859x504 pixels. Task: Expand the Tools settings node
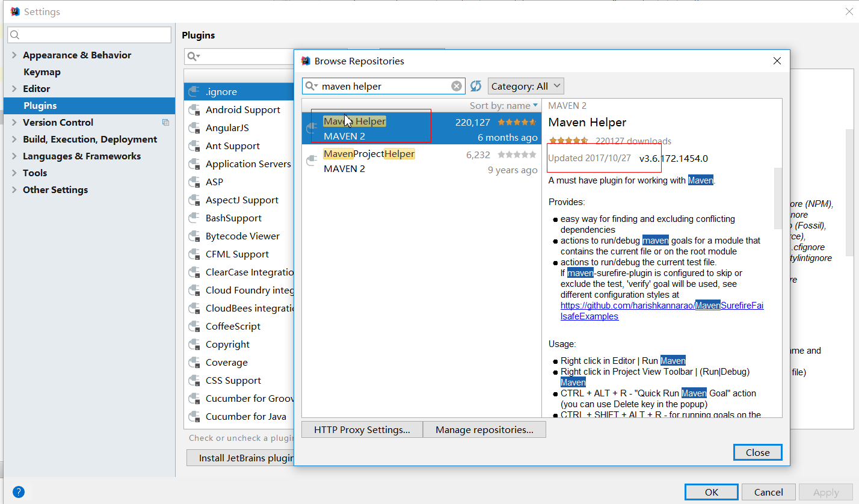click(14, 173)
